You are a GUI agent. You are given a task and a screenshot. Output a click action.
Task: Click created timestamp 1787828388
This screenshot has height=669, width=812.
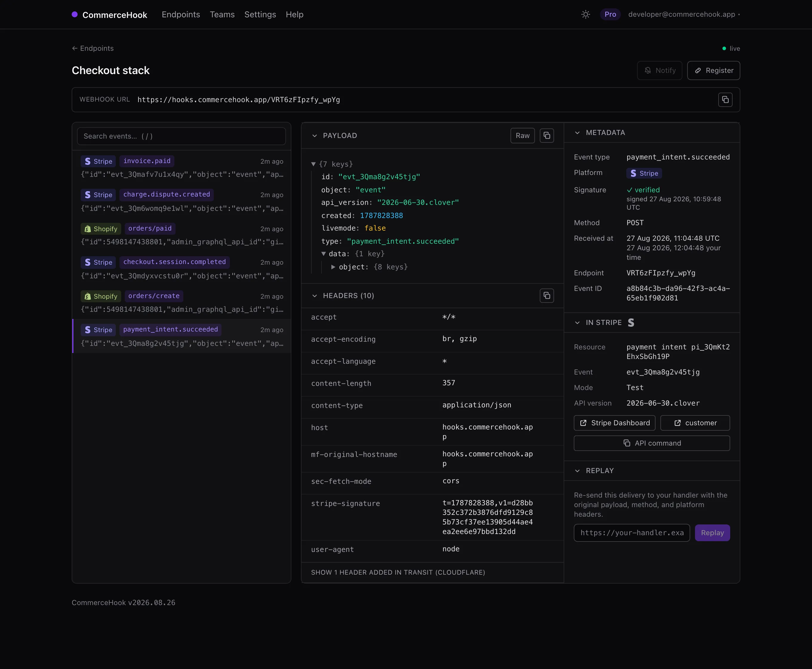point(381,215)
